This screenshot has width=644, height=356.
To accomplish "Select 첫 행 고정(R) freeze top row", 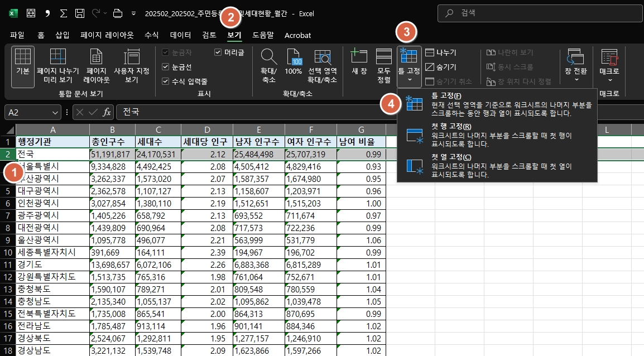I will coord(497,135).
